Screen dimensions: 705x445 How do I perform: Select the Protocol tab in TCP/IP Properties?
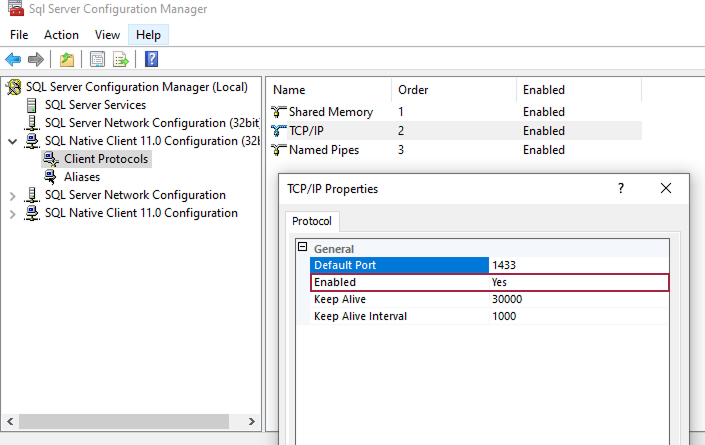(314, 221)
